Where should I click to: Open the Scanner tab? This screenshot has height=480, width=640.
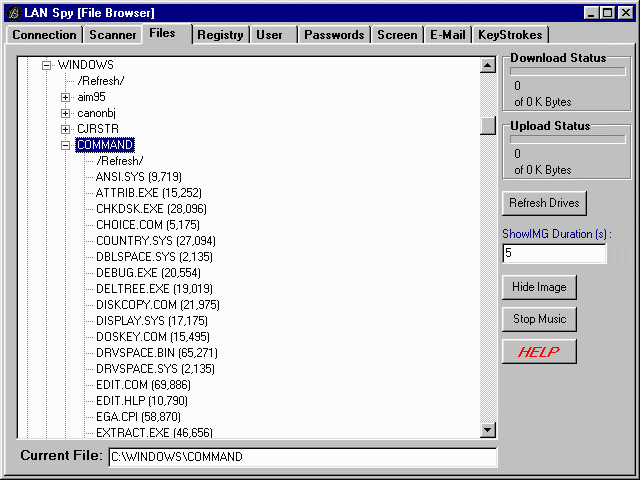113,35
